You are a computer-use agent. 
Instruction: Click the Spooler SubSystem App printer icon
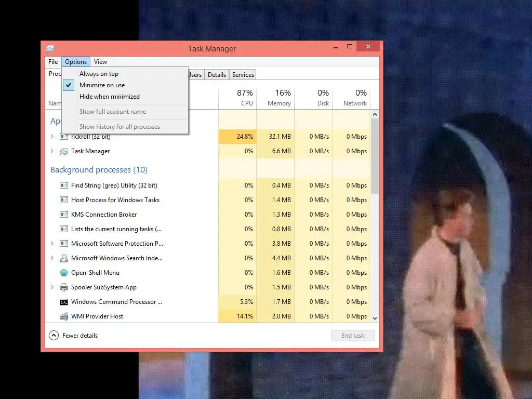tap(64, 287)
